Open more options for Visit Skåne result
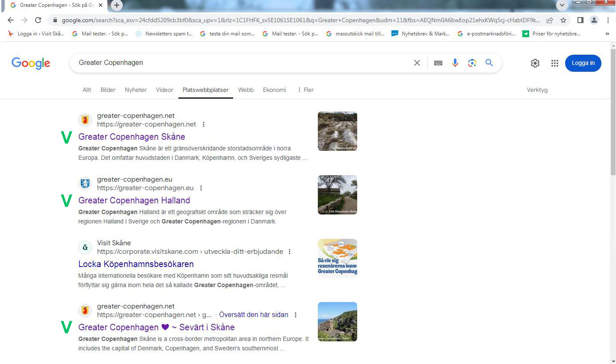Viewport: 616px width, 364px height. [x=290, y=252]
